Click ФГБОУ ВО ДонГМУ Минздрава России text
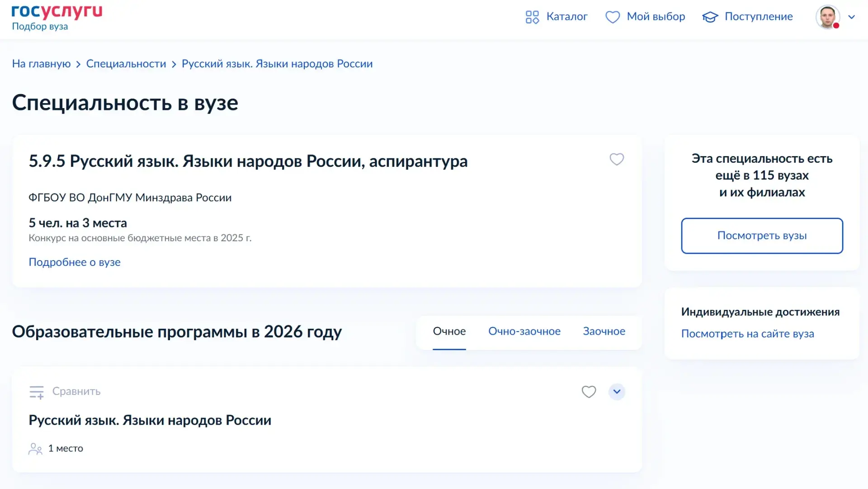Viewport: 868px width, 489px height. pyautogui.click(x=130, y=198)
